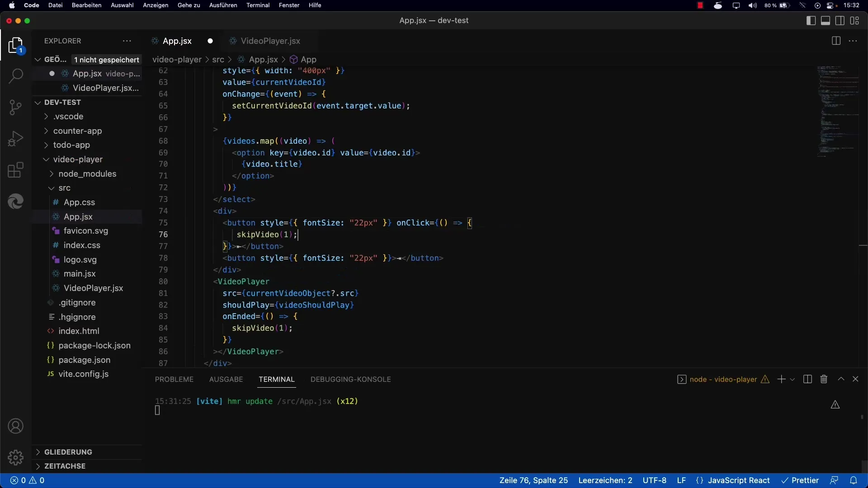This screenshot has height=488, width=868.
Task: Maximize the panel size chevron
Action: (841, 379)
